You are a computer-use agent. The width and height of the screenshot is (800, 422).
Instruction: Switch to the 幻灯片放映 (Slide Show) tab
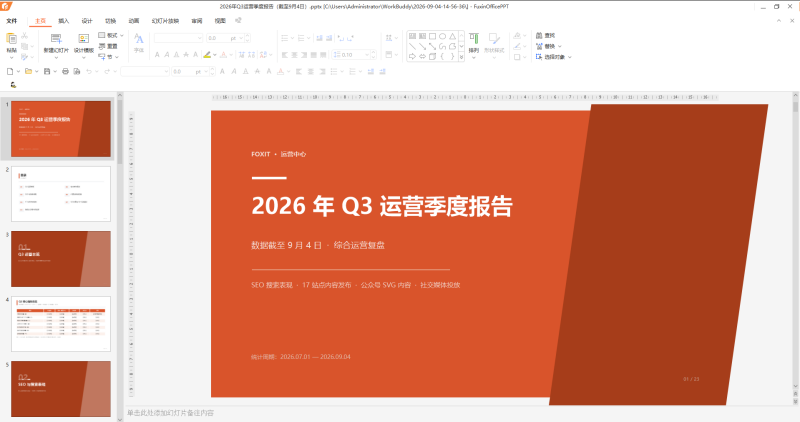(165, 21)
